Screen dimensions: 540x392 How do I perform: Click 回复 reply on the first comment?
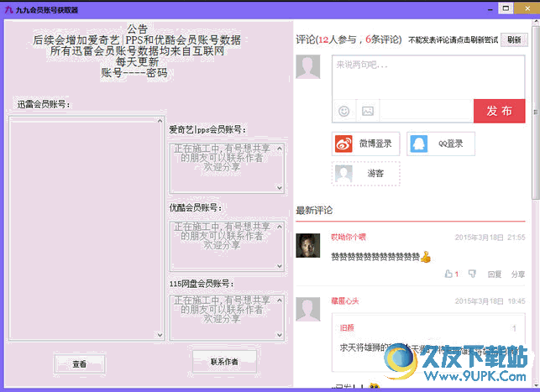[495, 274]
